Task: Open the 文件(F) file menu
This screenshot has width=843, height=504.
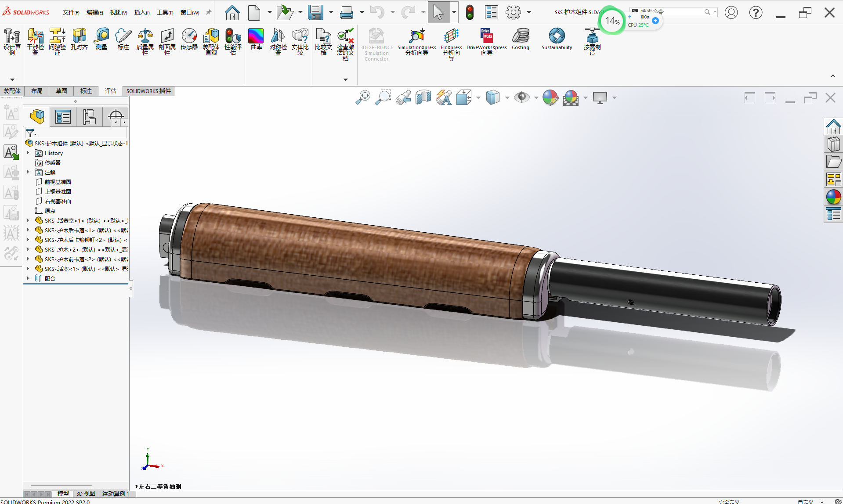Action: [71, 12]
